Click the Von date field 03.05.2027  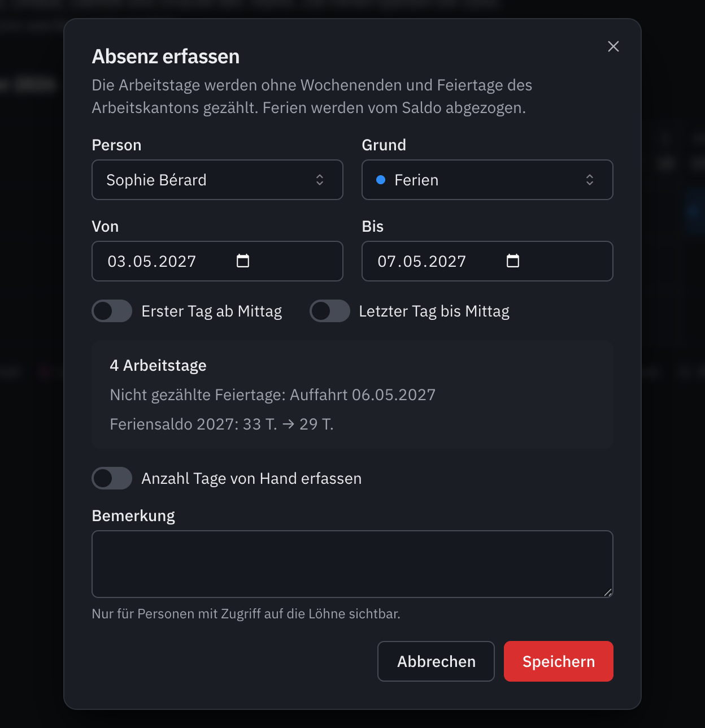pyautogui.click(x=217, y=261)
